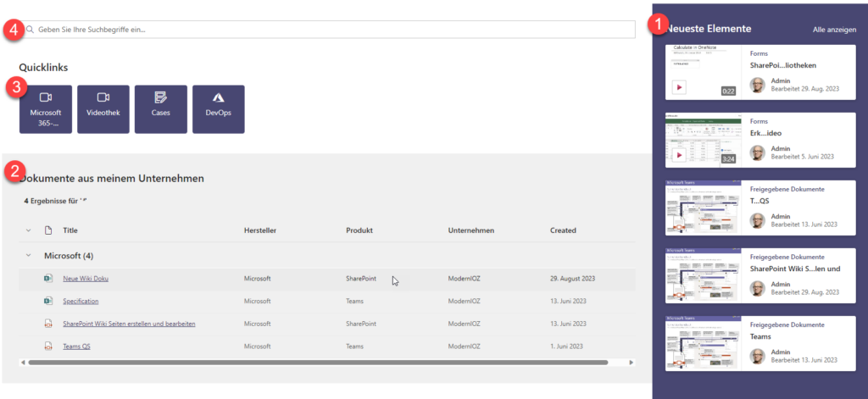The height and width of the screenshot is (399, 868).
Task: Click file icon beside Specification
Action: (x=48, y=301)
